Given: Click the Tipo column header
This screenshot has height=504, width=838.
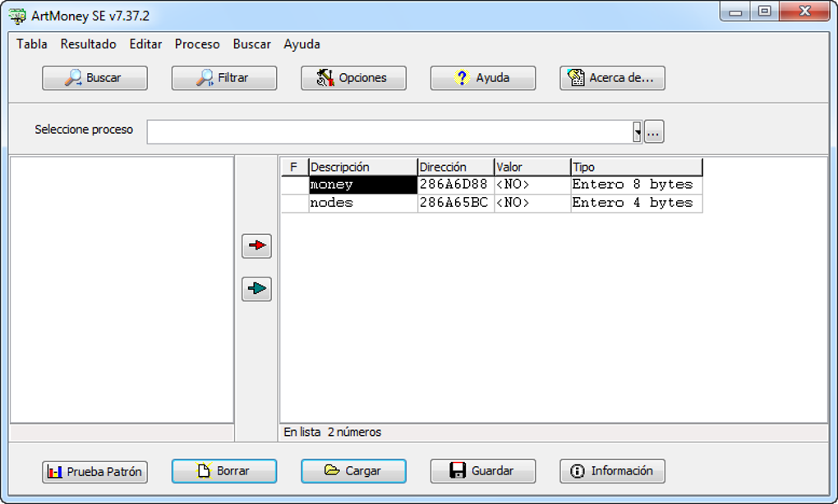Looking at the screenshot, I should pos(637,167).
